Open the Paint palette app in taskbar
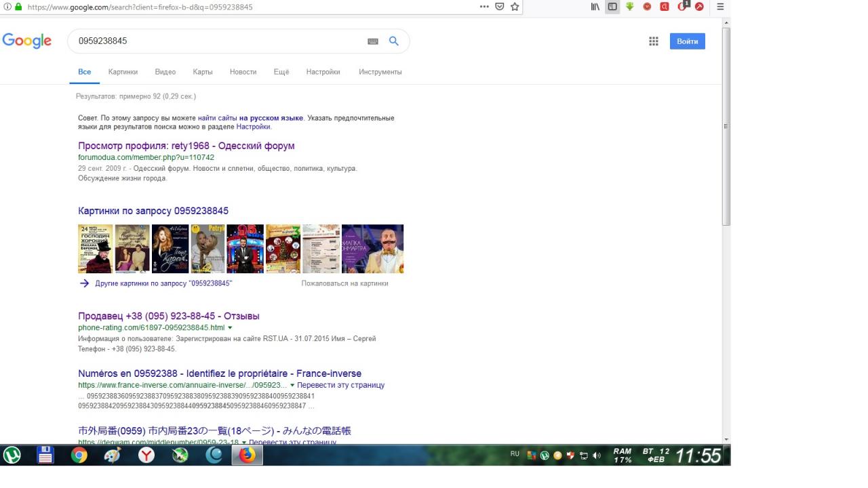This screenshot has height=488, width=868. point(113,455)
